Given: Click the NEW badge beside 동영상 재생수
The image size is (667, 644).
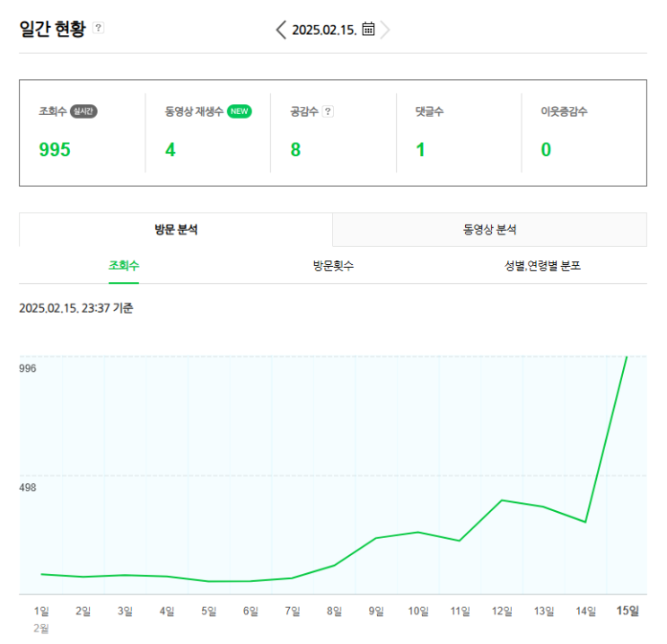Looking at the screenshot, I should (239, 111).
